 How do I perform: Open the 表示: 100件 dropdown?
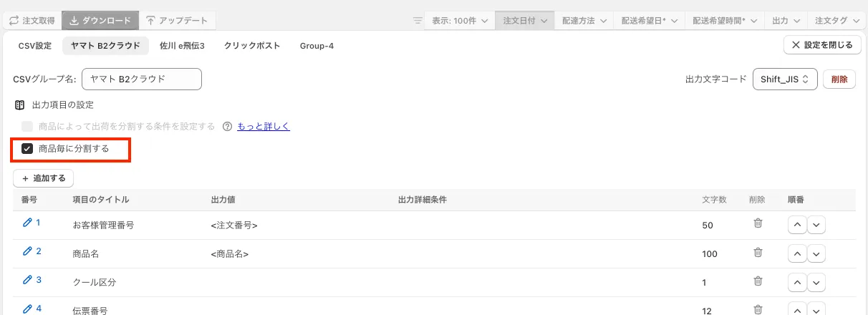(x=460, y=21)
